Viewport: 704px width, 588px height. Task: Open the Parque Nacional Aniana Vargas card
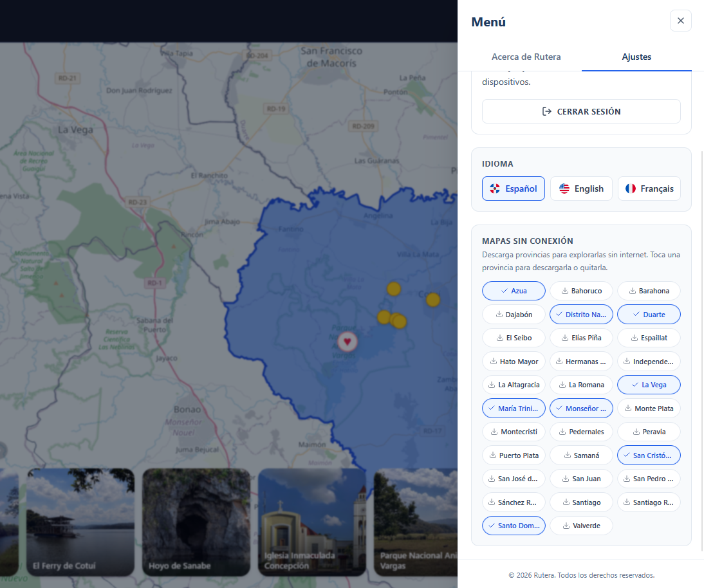coord(416,522)
